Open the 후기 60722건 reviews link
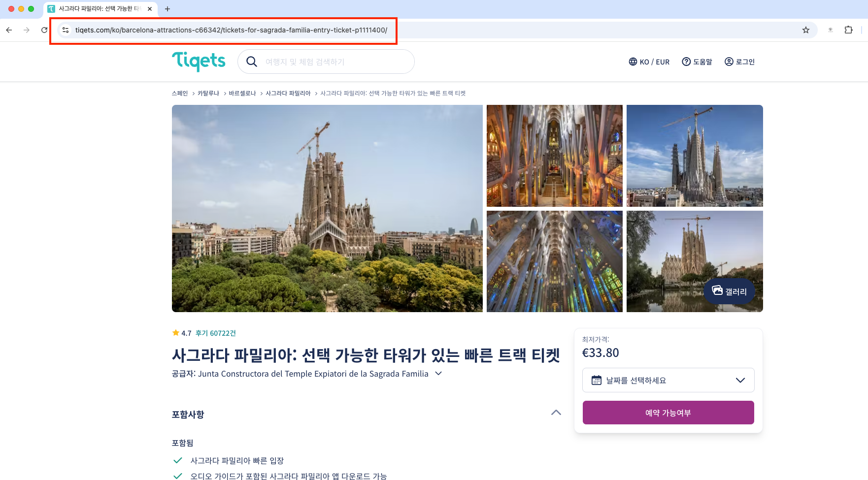868x480 pixels. click(216, 333)
